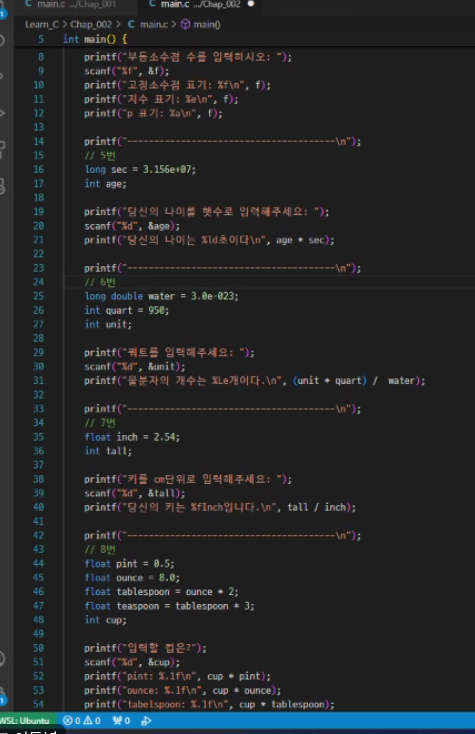Click the 'int quart = 950;' line
This screenshot has height=734, width=475.
126,310
